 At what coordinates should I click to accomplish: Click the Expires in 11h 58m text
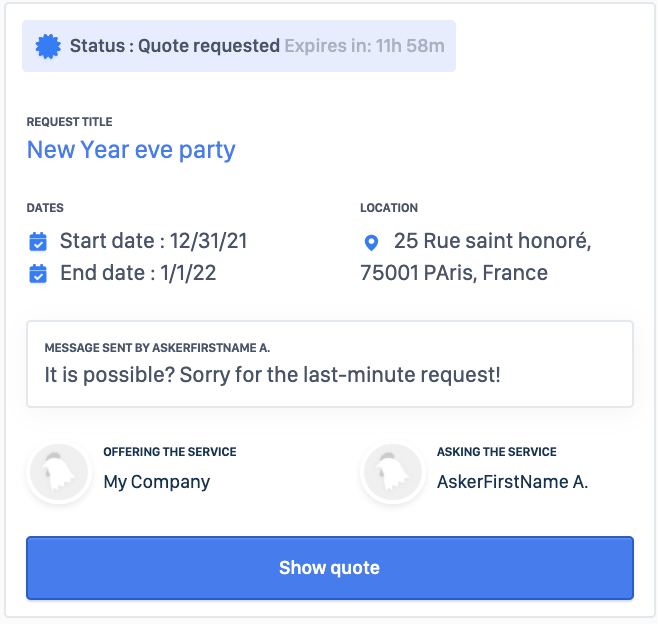pyautogui.click(x=364, y=46)
